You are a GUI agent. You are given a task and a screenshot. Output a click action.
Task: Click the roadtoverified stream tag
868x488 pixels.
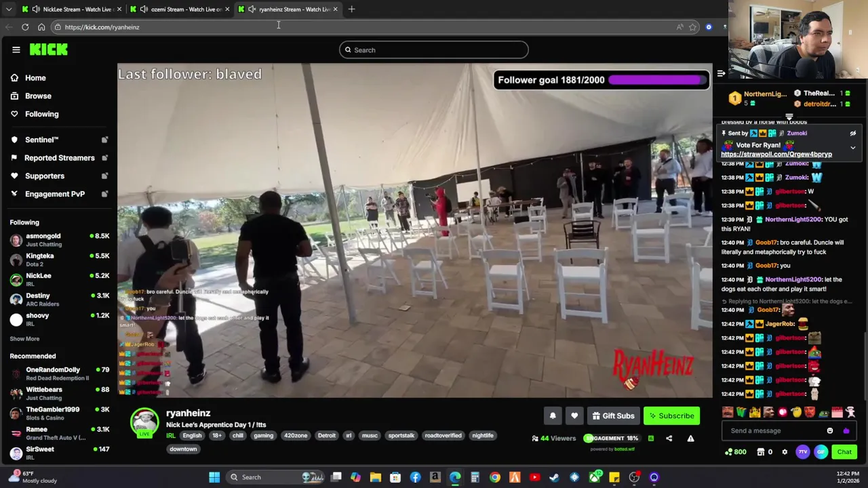point(443,436)
